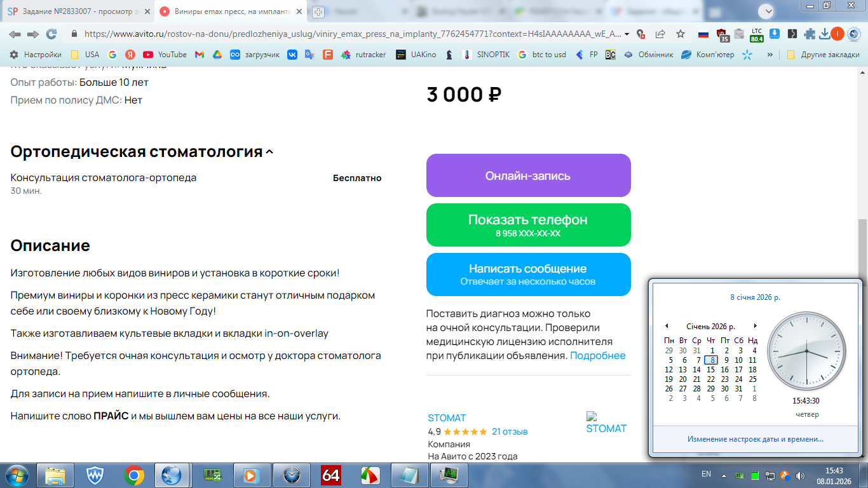Open a new browser tab

(x=318, y=11)
